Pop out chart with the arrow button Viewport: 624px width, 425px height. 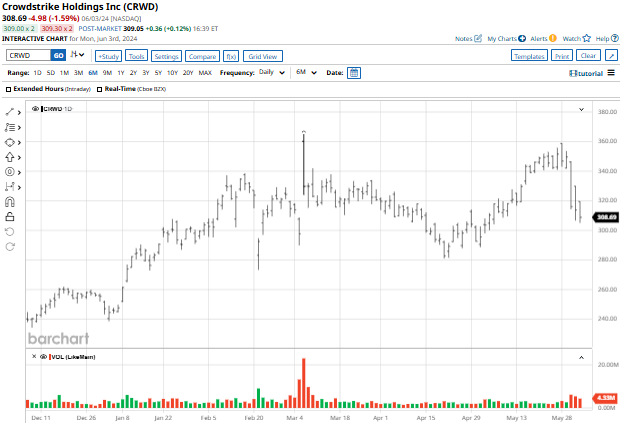pyautogui.click(x=612, y=56)
